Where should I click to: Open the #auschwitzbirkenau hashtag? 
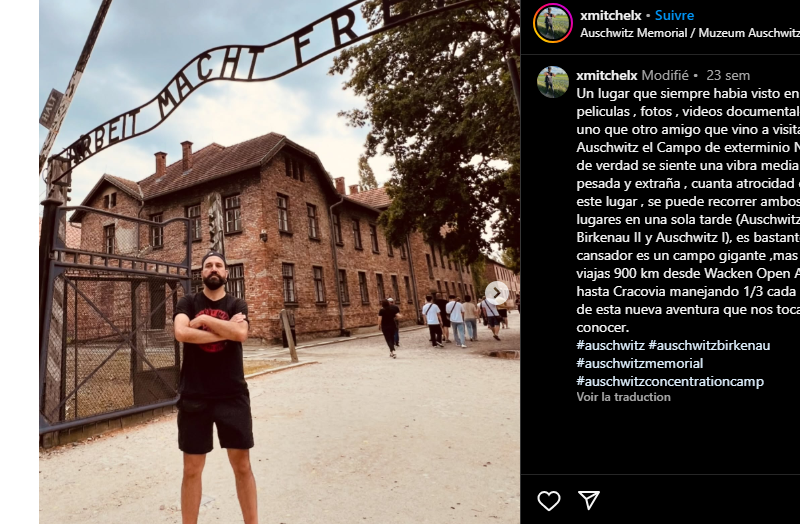pyautogui.click(x=709, y=345)
